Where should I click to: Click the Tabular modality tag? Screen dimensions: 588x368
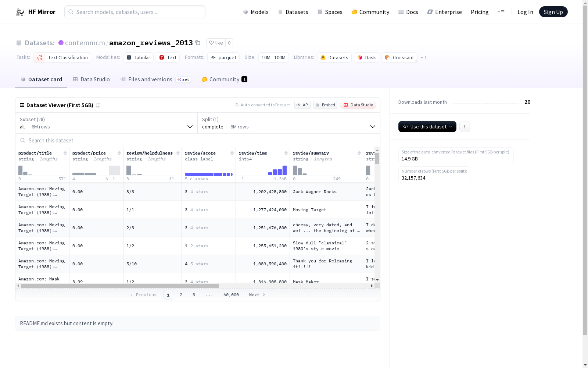point(138,57)
